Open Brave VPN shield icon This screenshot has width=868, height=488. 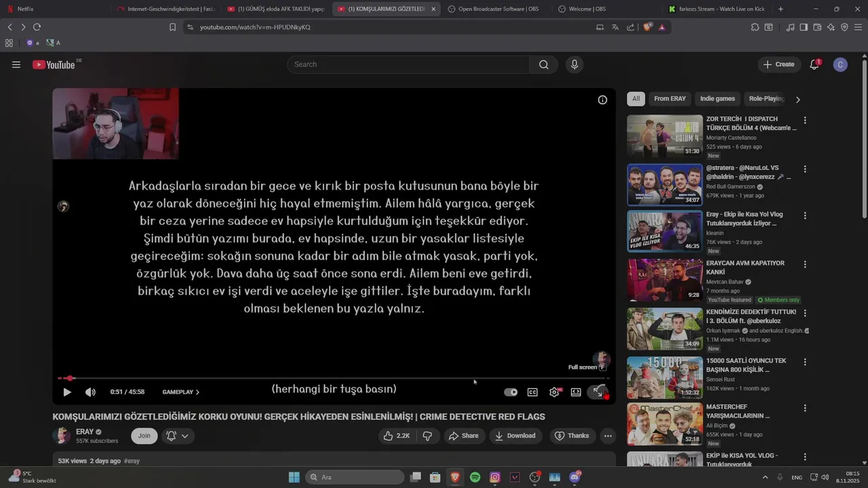[844, 27]
